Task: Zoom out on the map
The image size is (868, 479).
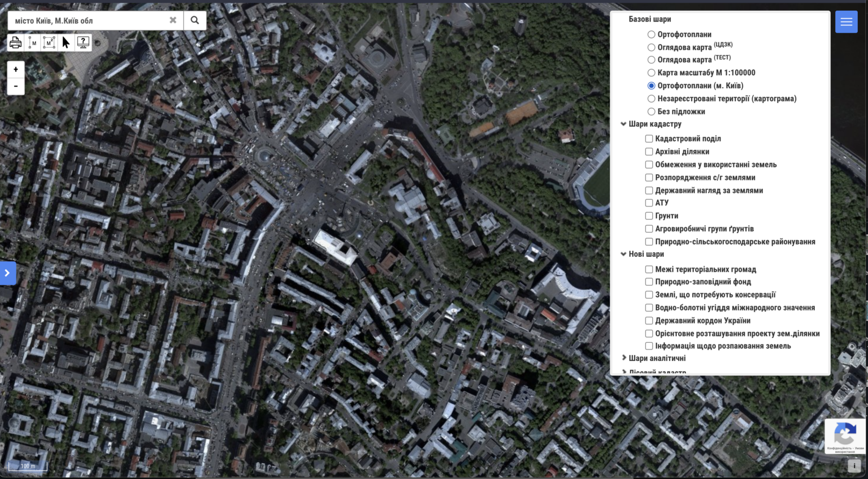Action: tap(16, 87)
